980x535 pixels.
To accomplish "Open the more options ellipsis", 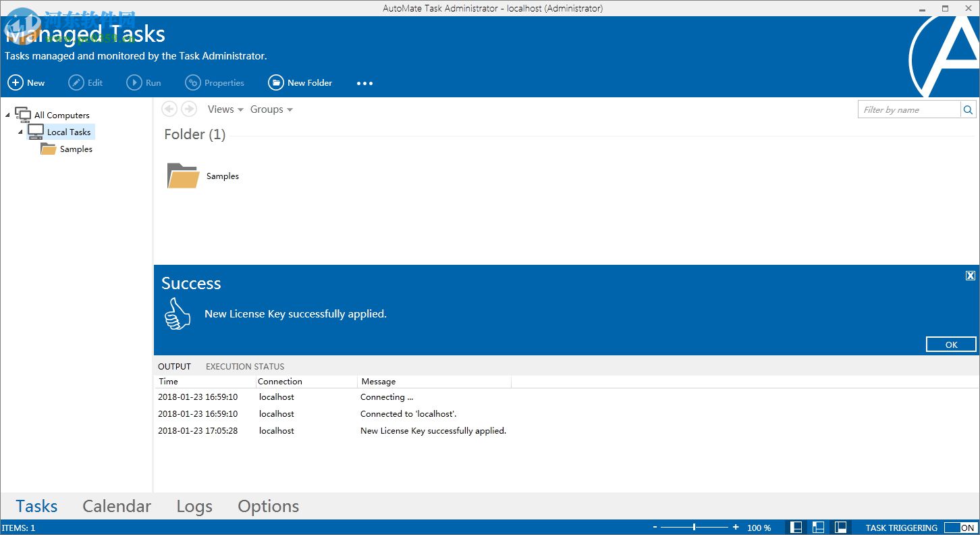I will point(364,83).
